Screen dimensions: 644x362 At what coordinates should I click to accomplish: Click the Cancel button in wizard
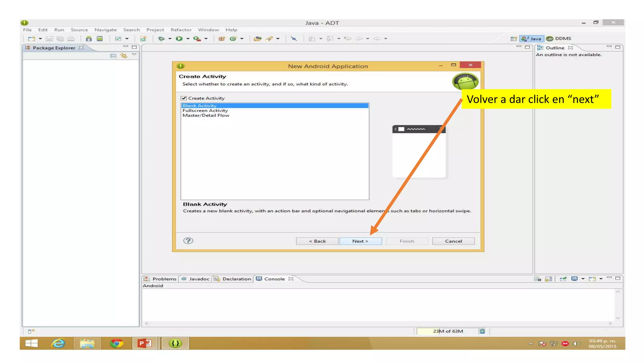tap(453, 241)
